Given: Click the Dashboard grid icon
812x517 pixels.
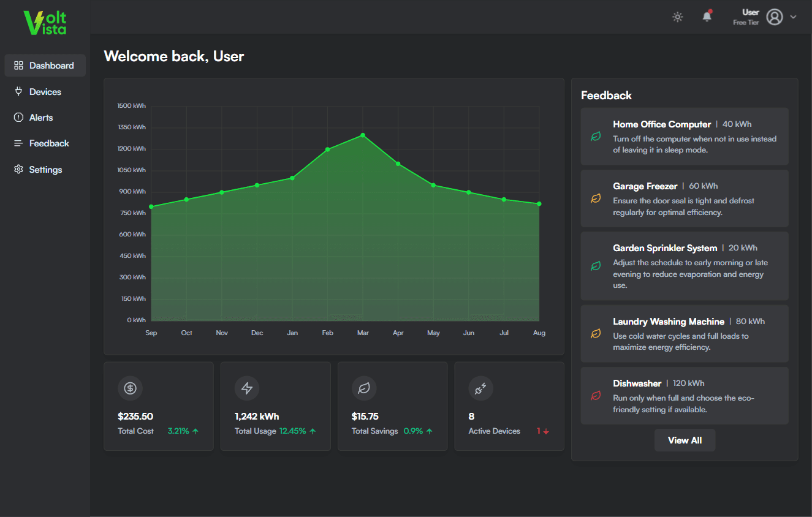Looking at the screenshot, I should click(x=18, y=66).
